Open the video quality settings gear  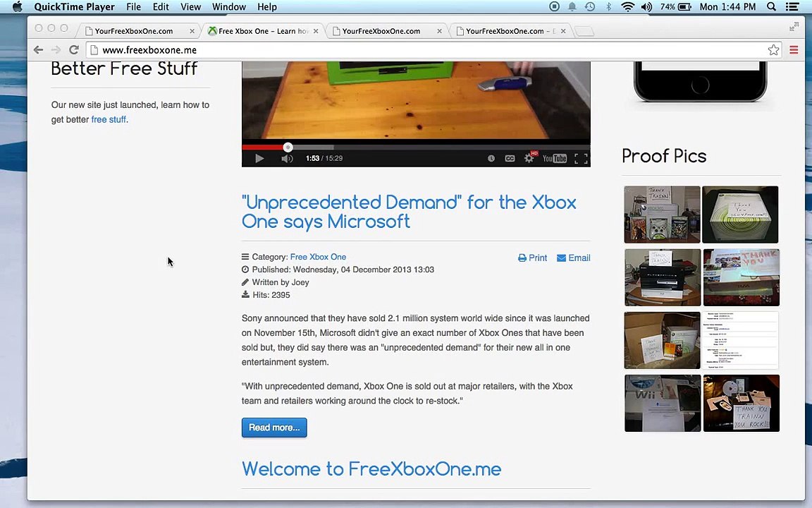pyautogui.click(x=529, y=158)
